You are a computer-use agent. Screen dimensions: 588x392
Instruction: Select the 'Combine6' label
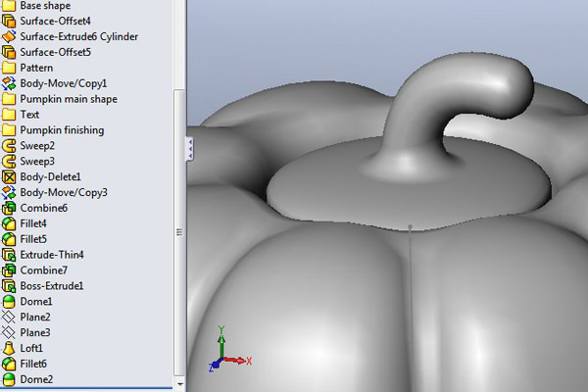click(43, 208)
